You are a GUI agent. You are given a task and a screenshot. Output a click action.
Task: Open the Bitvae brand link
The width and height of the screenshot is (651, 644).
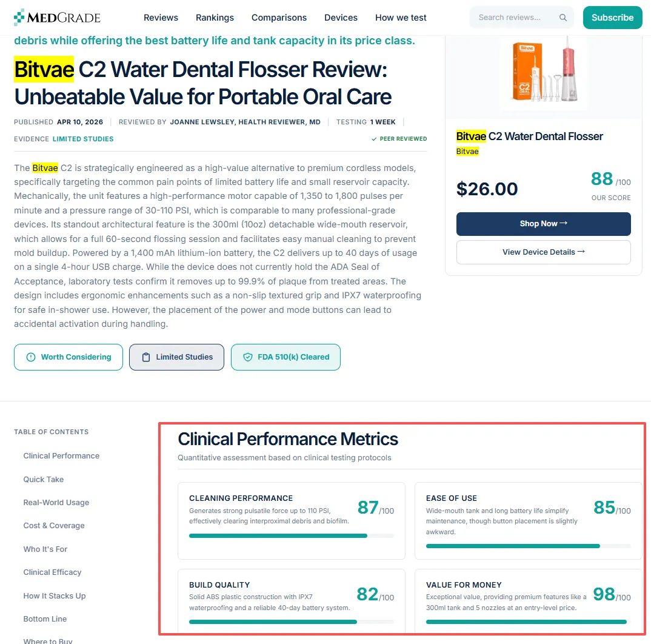tap(467, 152)
